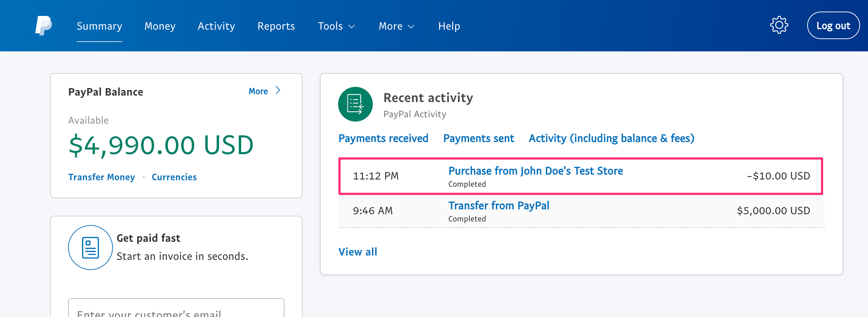Click Start an invoice in seconds text
The width and height of the screenshot is (868, 317).
click(182, 256)
